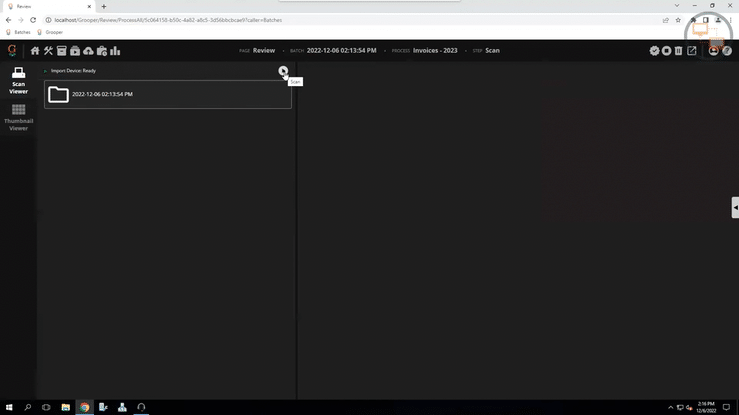Open the Grooper bookmark link
Screen dimensions: 739x415
(x=50, y=32)
